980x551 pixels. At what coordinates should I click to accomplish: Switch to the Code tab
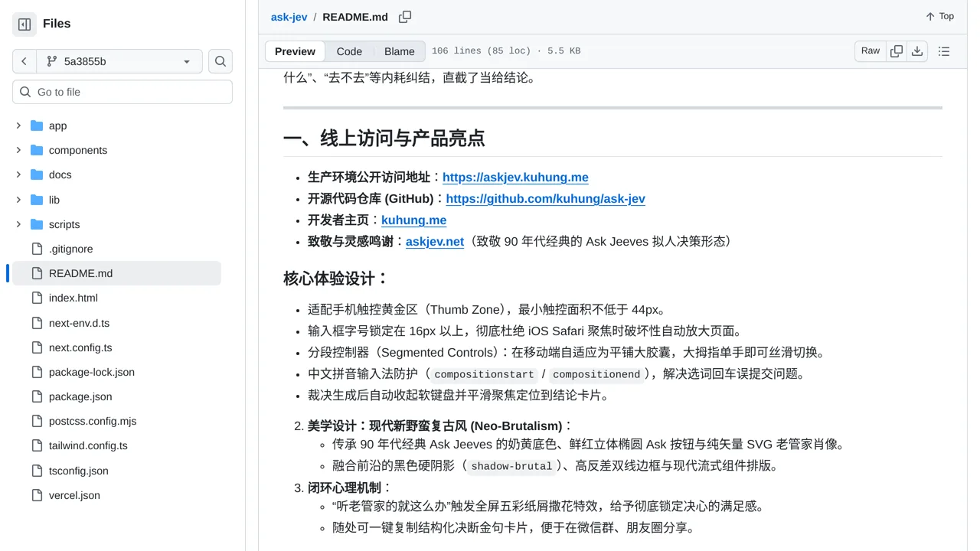(349, 51)
